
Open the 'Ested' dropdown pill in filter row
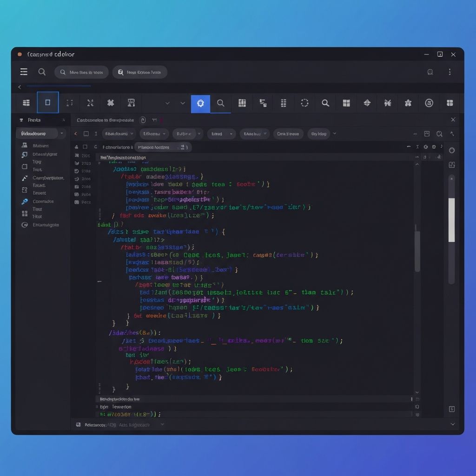[x=221, y=134]
